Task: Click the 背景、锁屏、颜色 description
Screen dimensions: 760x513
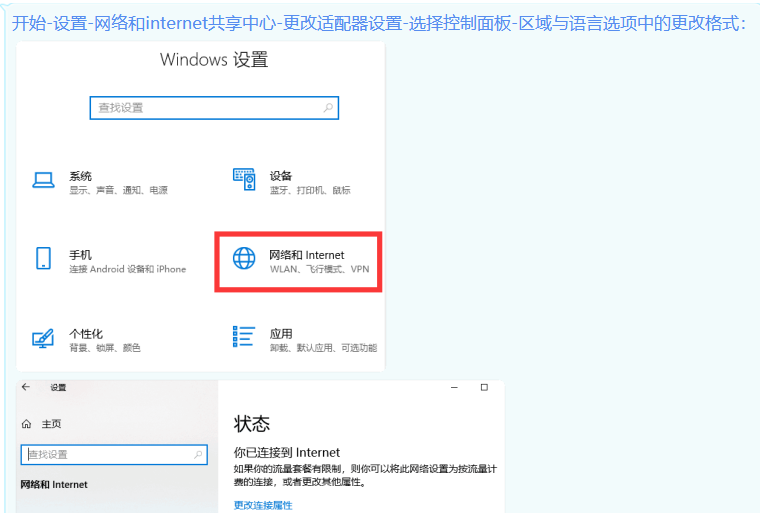Action: pyautogui.click(x=105, y=348)
